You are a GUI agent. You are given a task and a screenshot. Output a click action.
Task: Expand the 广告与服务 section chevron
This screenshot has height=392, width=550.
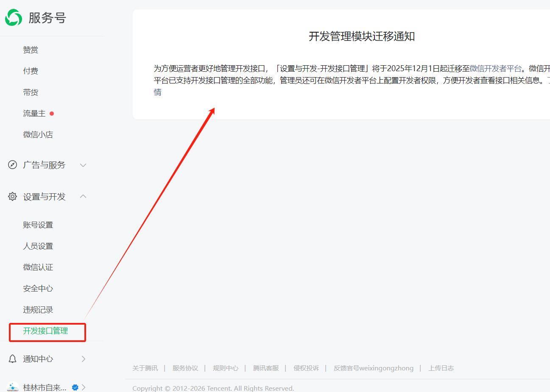tap(83, 165)
